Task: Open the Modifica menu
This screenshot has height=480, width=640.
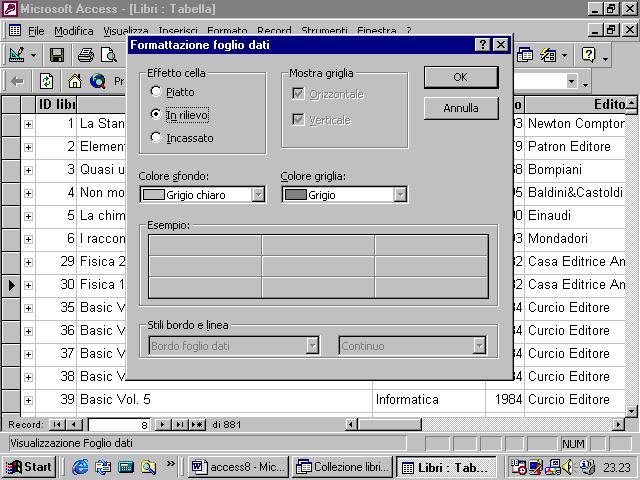Action: pyautogui.click(x=74, y=31)
